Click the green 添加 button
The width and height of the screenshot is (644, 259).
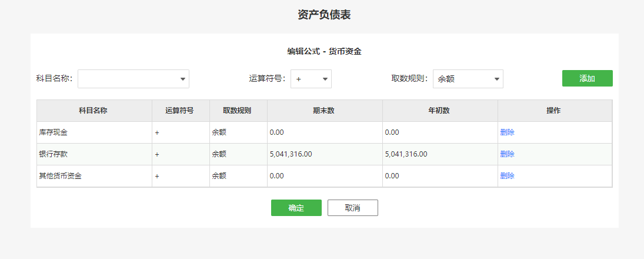point(588,78)
